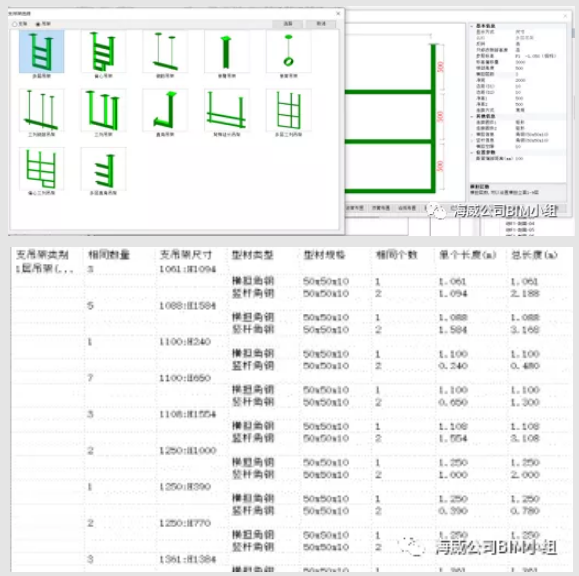Click quantity 5 in the 1088:H1584 row
The image size is (579, 576).
click(x=90, y=305)
